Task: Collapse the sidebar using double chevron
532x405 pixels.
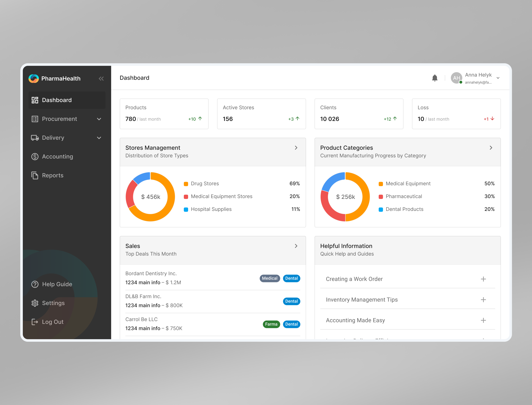Action: [x=101, y=78]
